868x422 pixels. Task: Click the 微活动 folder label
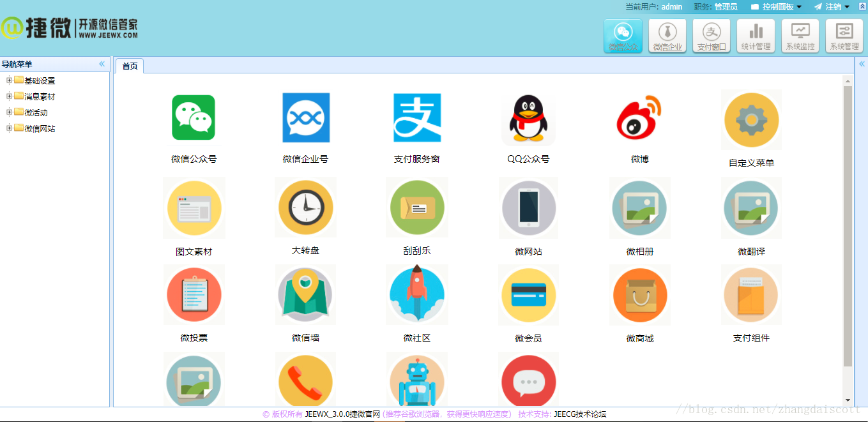tap(36, 112)
